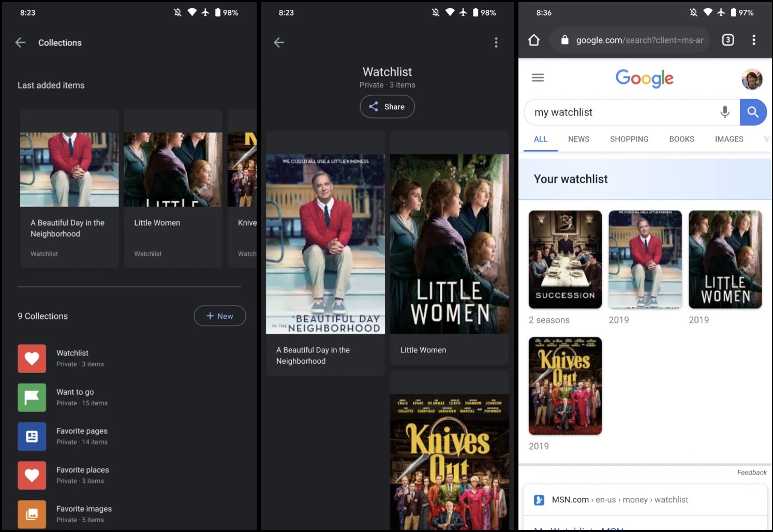The image size is (773, 532).
Task: Tap the red heart Watchlist collection icon
Action: coord(32,359)
